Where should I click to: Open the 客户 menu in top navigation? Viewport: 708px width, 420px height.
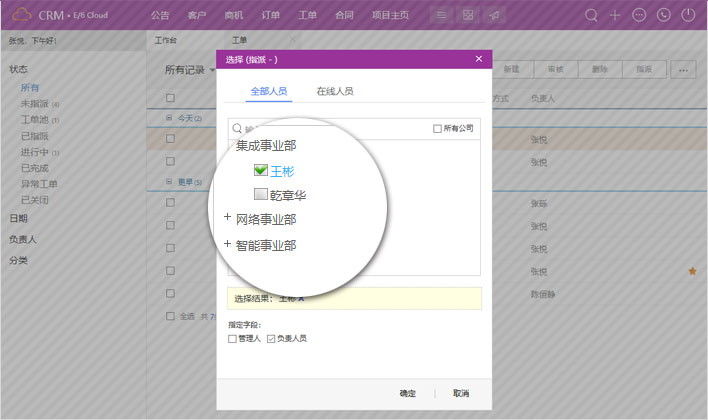pos(197,15)
